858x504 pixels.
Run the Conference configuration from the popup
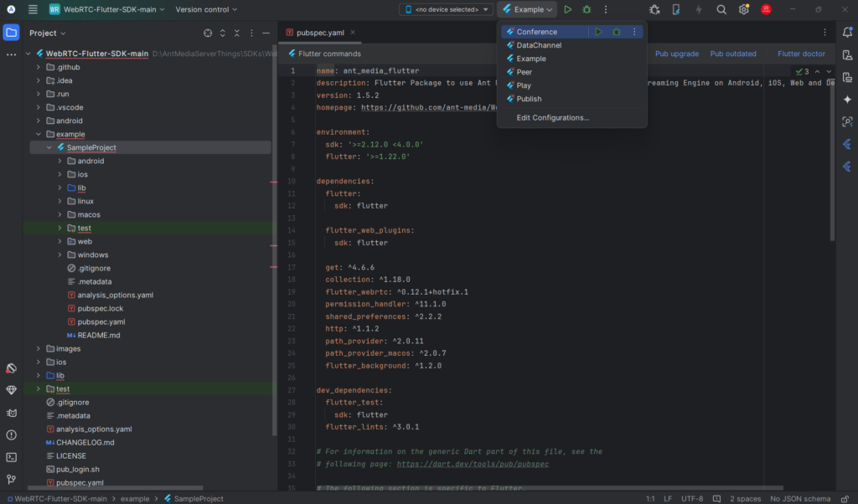(x=598, y=32)
